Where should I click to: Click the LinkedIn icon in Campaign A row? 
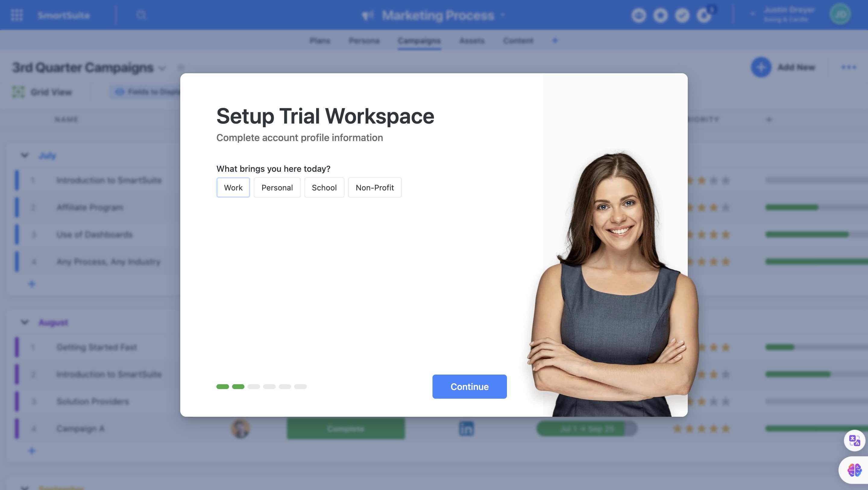466,429
